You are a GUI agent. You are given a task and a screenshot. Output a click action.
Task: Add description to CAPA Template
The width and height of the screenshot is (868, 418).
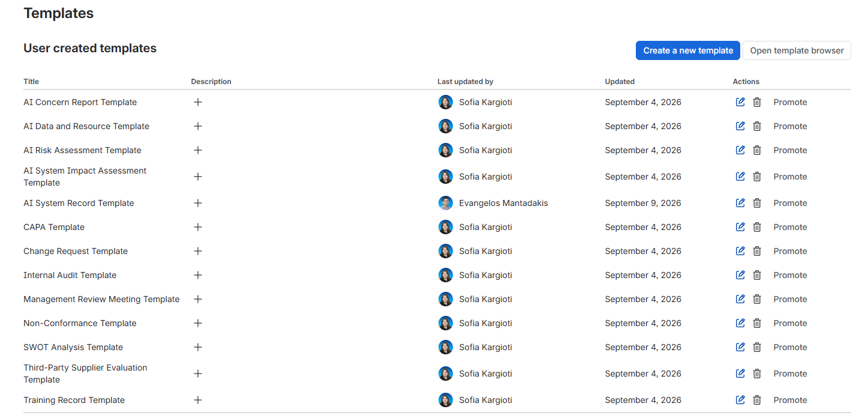(198, 227)
